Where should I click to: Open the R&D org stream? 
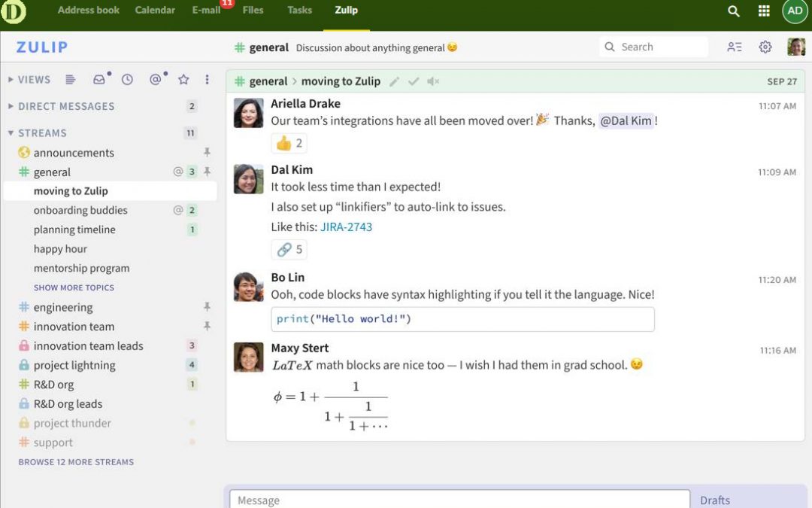[x=53, y=385]
